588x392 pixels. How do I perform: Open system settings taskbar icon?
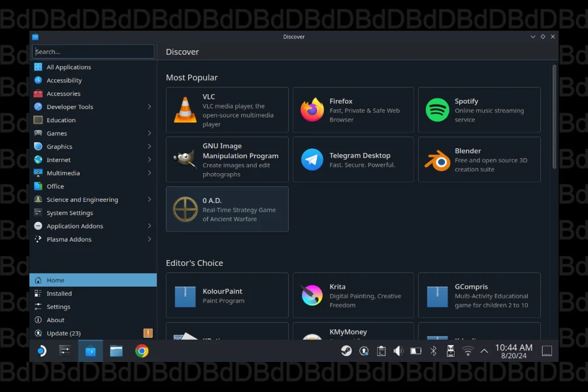(65, 351)
